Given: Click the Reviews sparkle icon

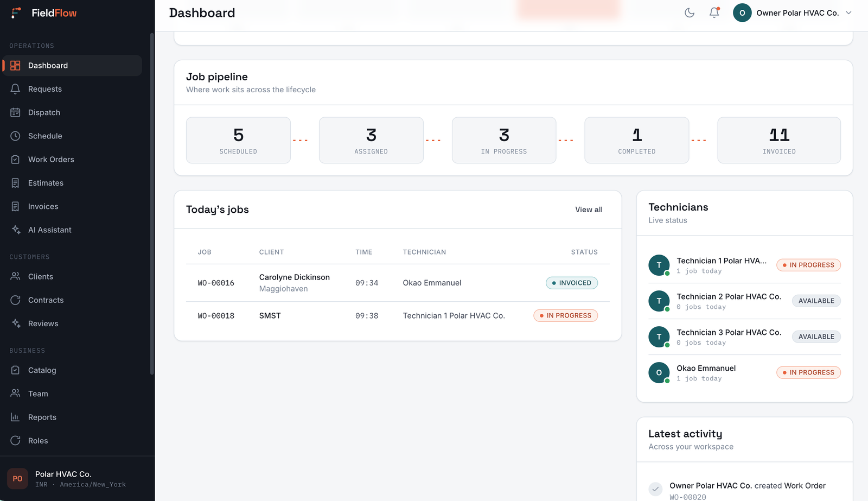Looking at the screenshot, I should pos(15,324).
